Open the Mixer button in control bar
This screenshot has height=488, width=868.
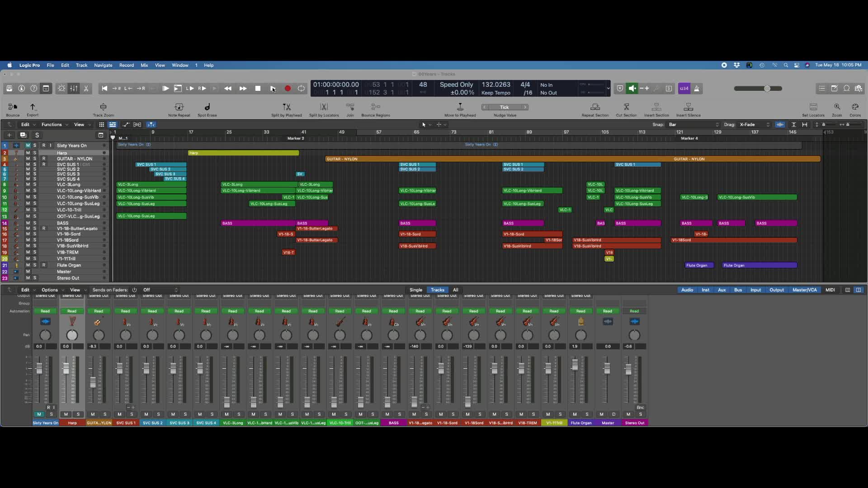point(74,89)
